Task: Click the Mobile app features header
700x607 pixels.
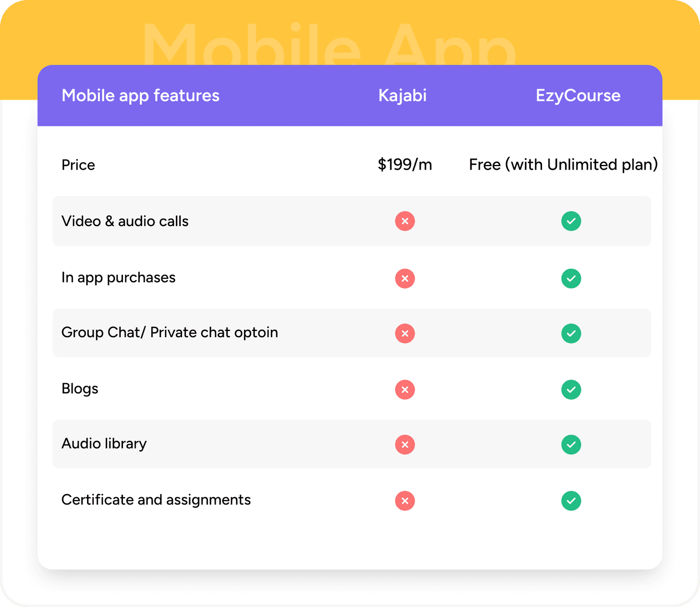Action: point(140,96)
